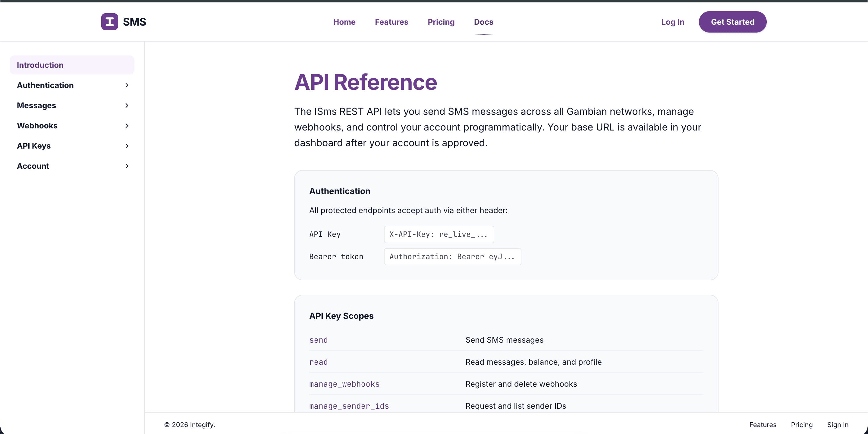
Task: Click the send scope name
Action: pos(319,340)
